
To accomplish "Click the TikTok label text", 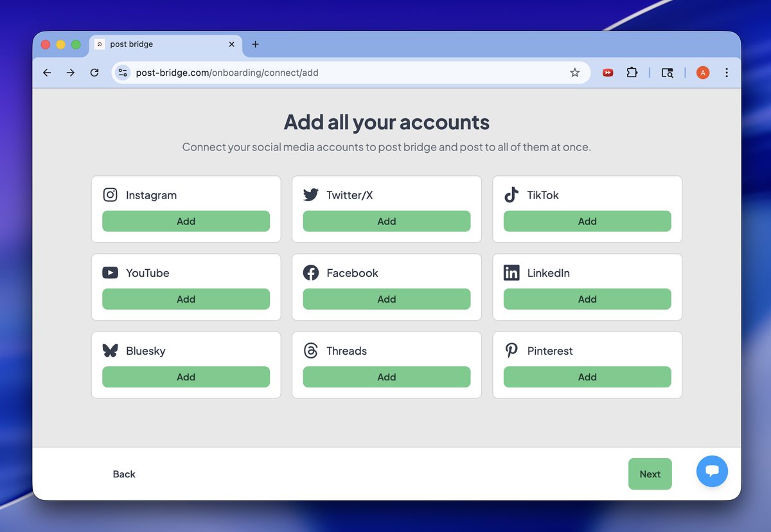I will (x=543, y=195).
